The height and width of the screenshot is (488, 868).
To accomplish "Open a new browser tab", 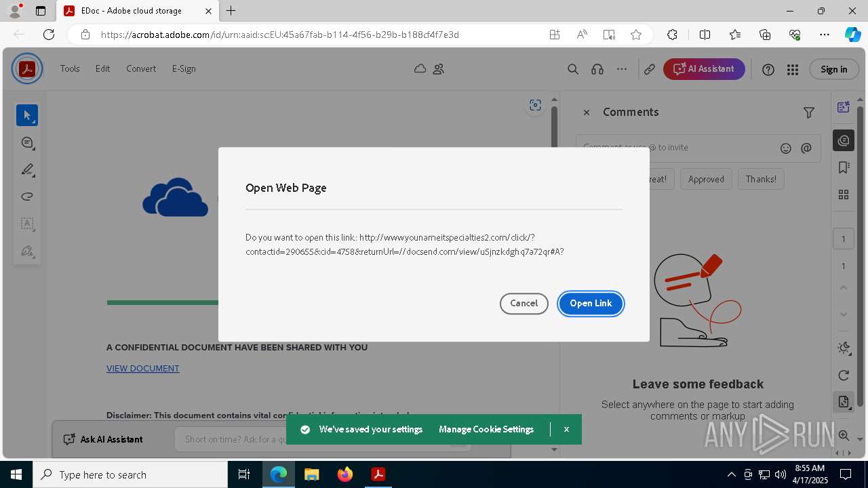I will click(x=231, y=11).
